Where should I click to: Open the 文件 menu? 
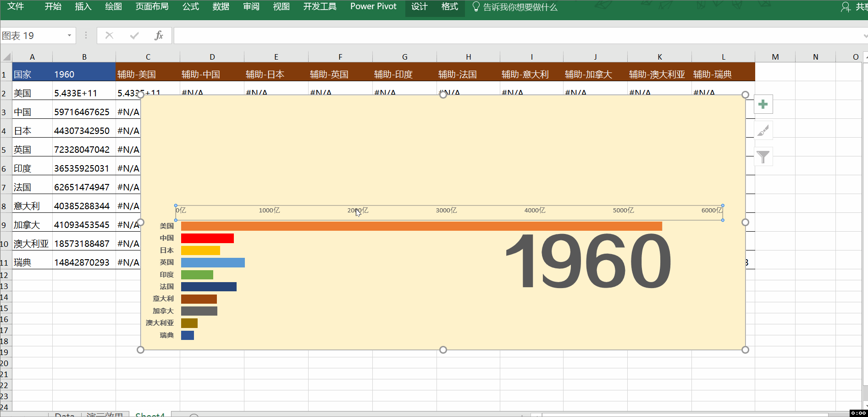tap(16, 6)
